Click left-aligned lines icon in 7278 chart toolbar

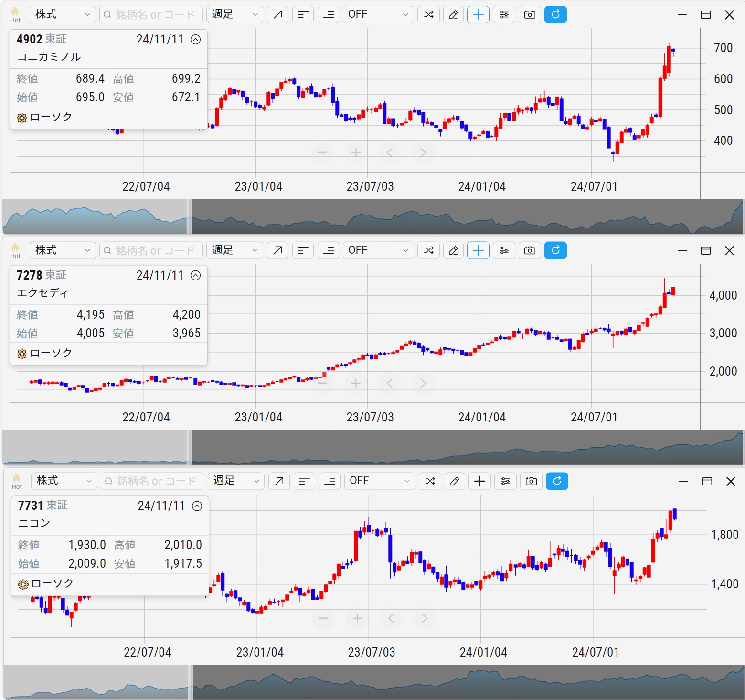tap(303, 250)
